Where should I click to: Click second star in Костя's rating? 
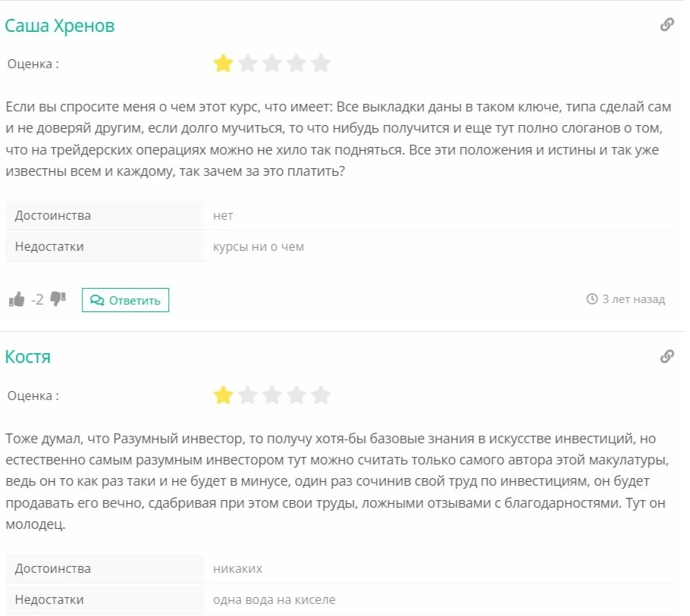(x=248, y=395)
